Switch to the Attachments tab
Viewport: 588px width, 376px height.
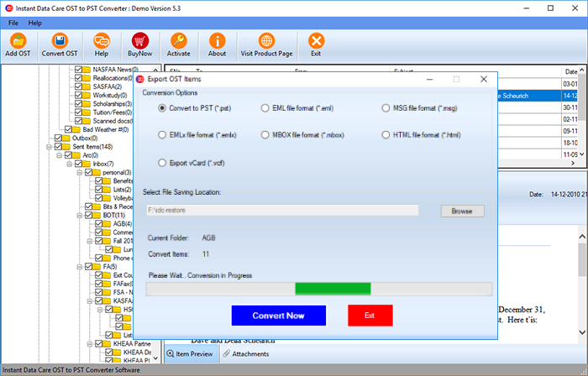pos(246,354)
